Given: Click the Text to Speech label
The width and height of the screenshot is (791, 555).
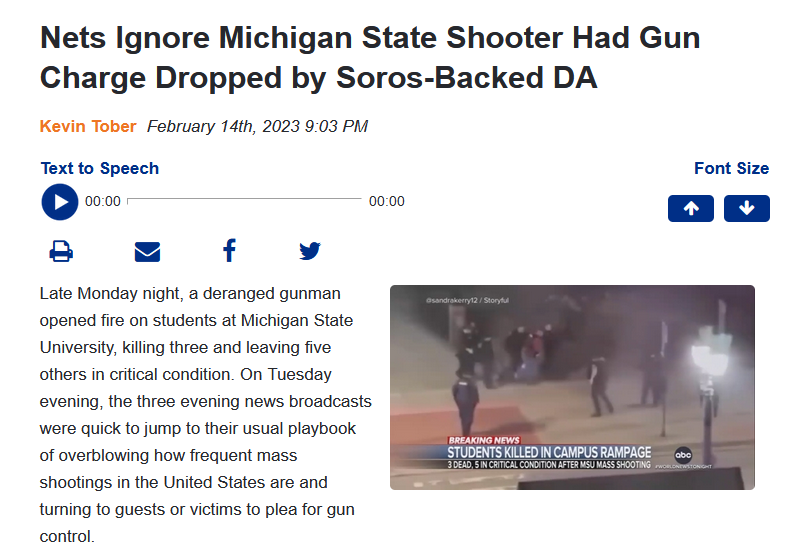Looking at the screenshot, I should 100,168.
